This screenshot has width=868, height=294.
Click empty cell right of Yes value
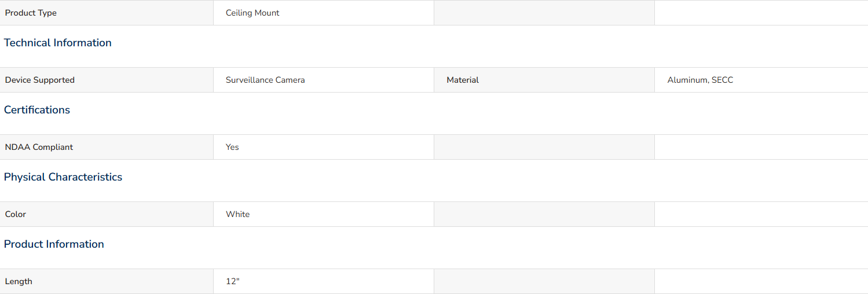544,147
